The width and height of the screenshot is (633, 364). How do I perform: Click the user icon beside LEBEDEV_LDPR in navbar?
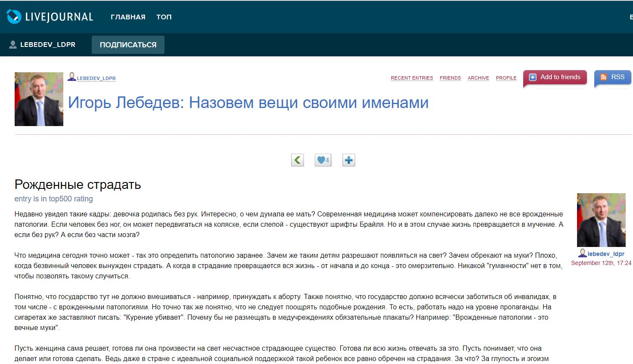tap(13, 45)
